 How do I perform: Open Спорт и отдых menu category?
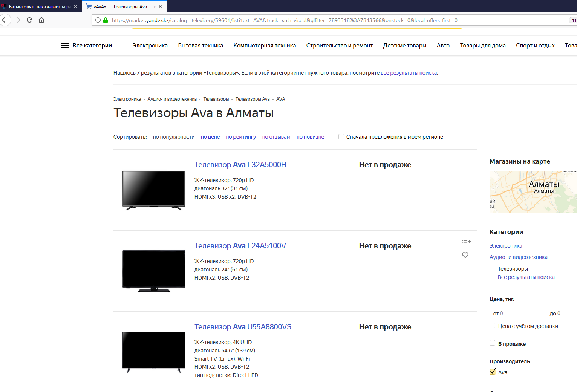click(535, 46)
